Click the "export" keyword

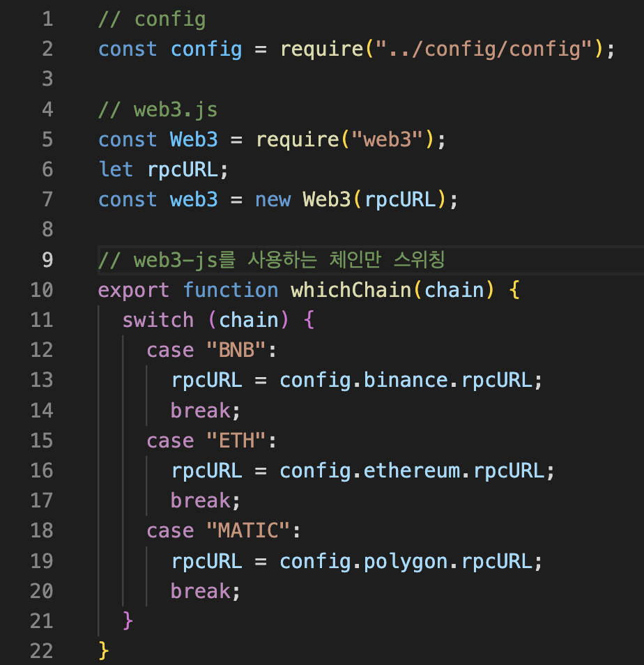[x=134, y=291]
